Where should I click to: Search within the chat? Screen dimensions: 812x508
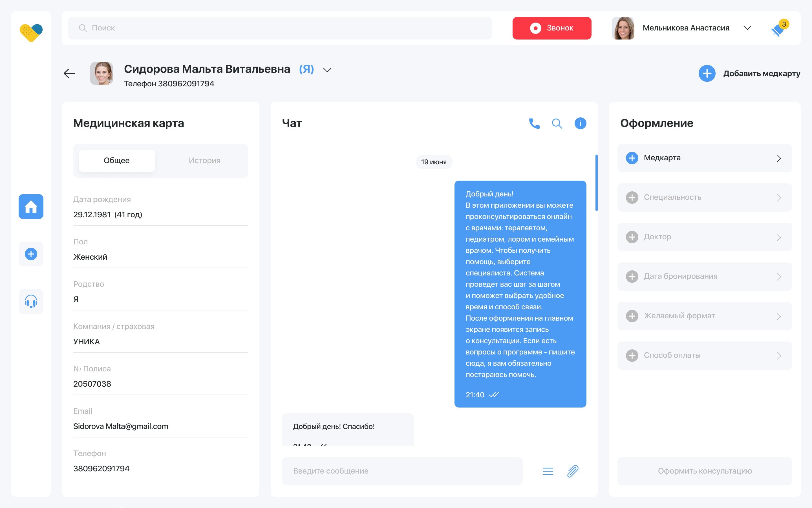tap(557, 123)
